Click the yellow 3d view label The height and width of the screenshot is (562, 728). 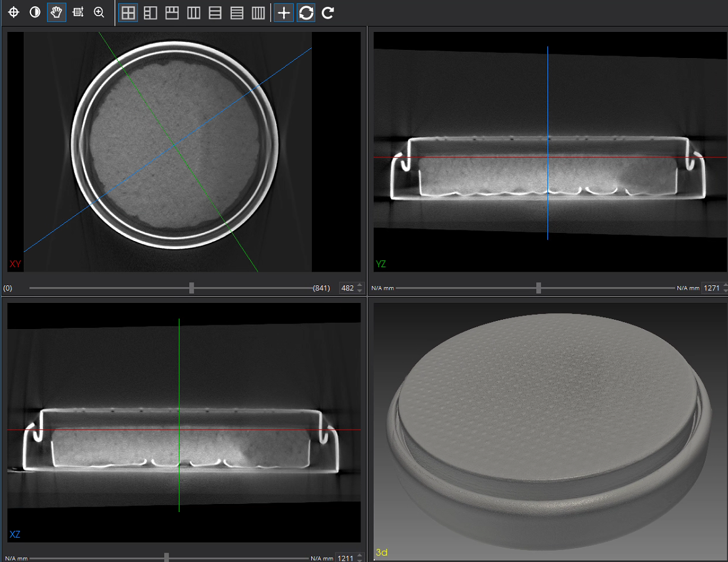(382, 552)
